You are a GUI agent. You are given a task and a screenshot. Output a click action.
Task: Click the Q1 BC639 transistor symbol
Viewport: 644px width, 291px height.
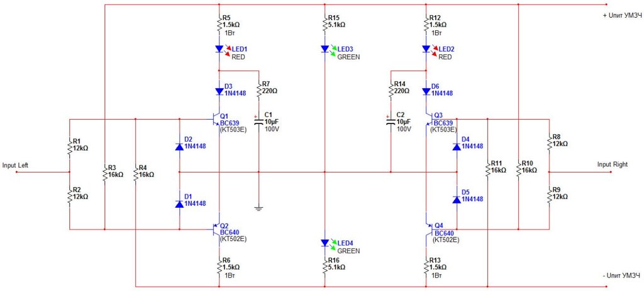216,120
